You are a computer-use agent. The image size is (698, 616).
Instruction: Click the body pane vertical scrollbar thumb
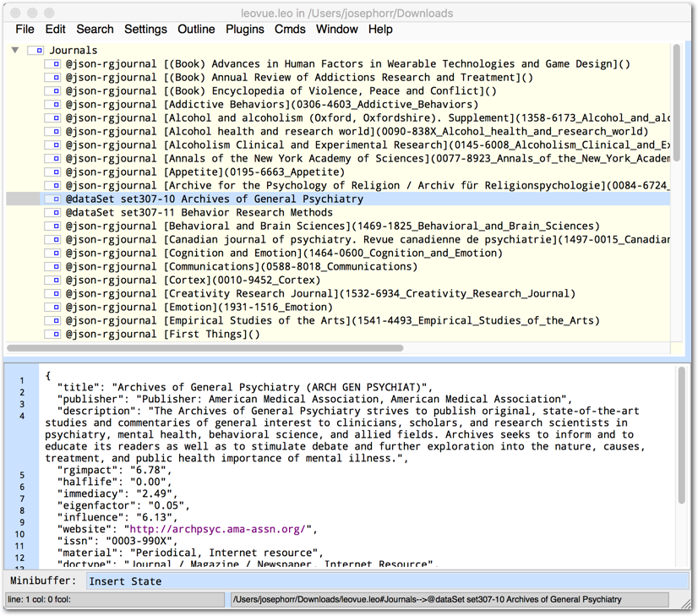pyautogui.click(x=682, y=435)
